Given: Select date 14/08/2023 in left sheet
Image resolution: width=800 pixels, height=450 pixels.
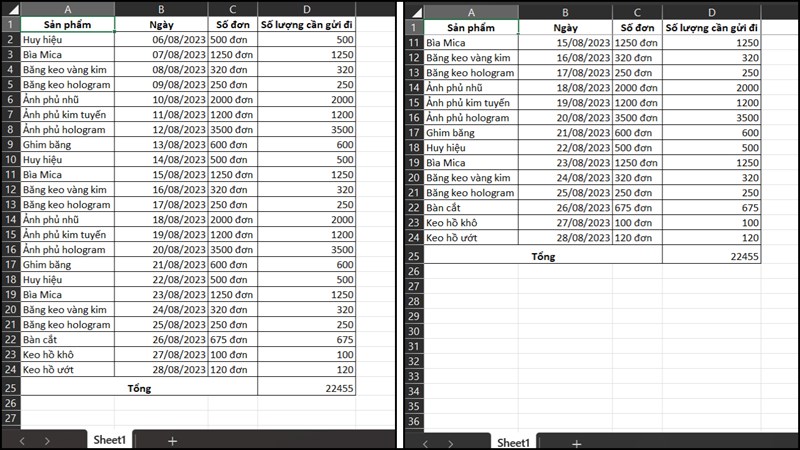Looking at the screenshot, I should pos(161,159).
